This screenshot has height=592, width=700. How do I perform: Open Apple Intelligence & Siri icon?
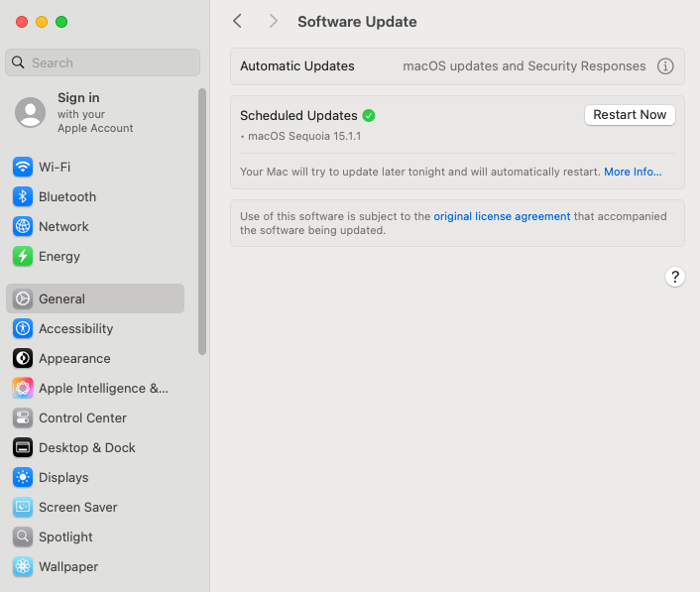click(23, 388)
